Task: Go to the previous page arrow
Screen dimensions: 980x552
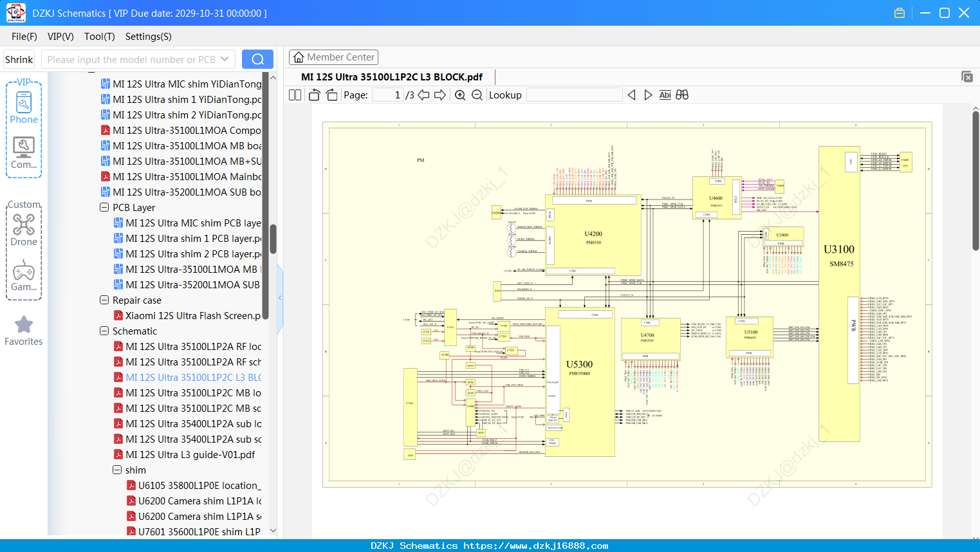Action: 423,95
